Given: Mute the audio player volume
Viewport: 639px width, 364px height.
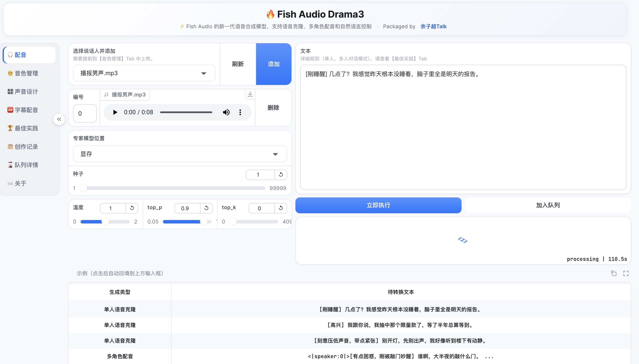Looking at the screenshot, I should pos(226,112).
